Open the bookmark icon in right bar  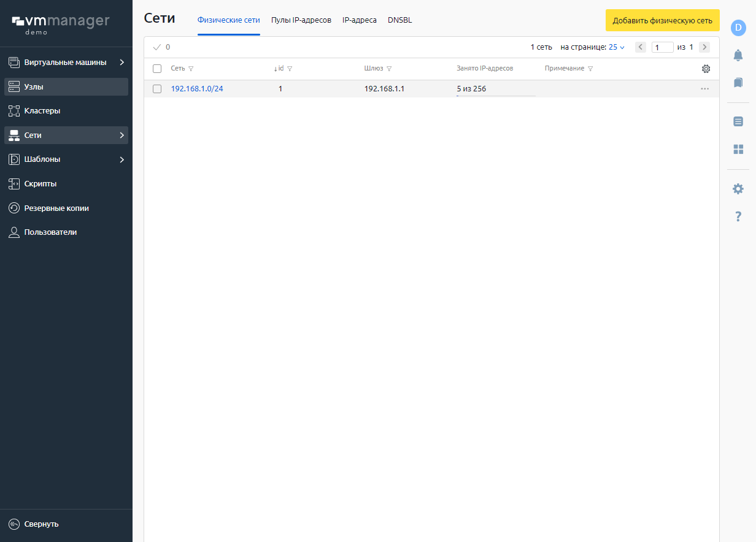738,82
